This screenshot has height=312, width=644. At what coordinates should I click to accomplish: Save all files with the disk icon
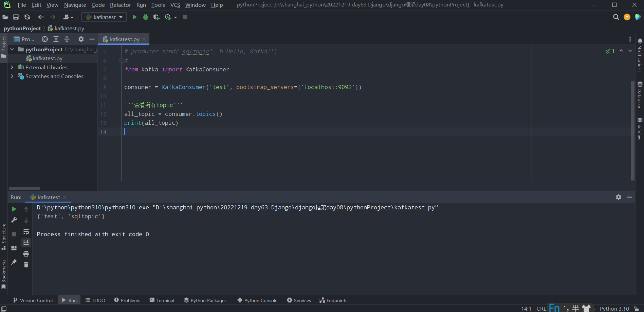16,17
